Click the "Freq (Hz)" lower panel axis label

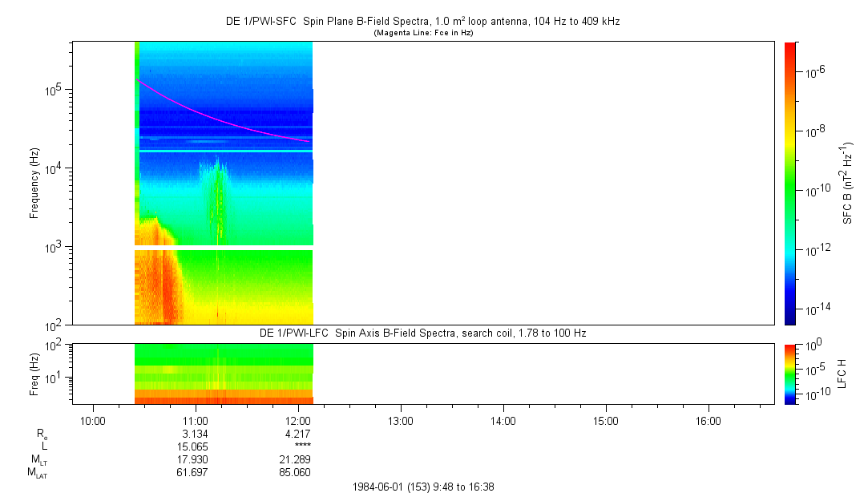35,374
